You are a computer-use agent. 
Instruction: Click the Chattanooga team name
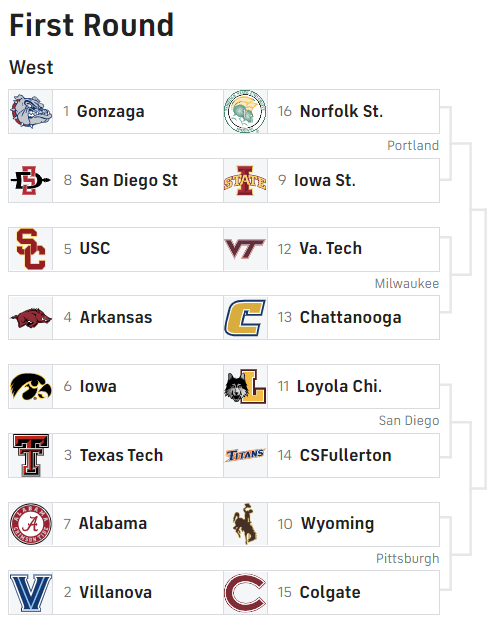[350, 318]
